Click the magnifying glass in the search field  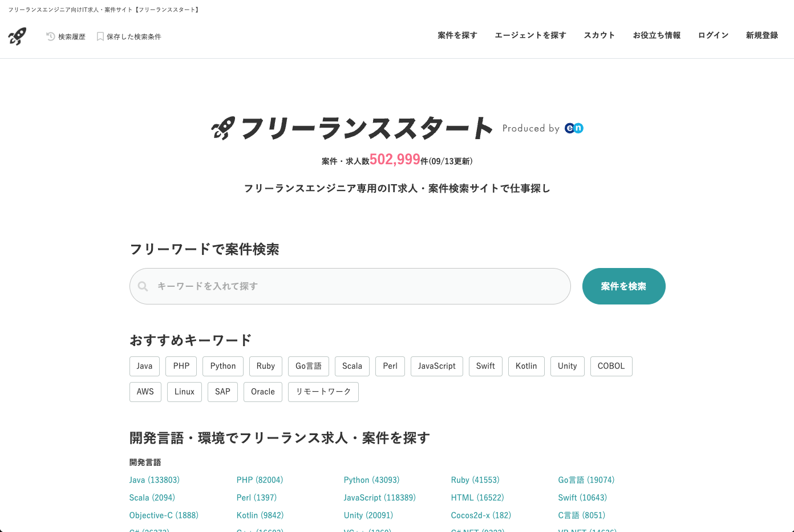point(143,286)
